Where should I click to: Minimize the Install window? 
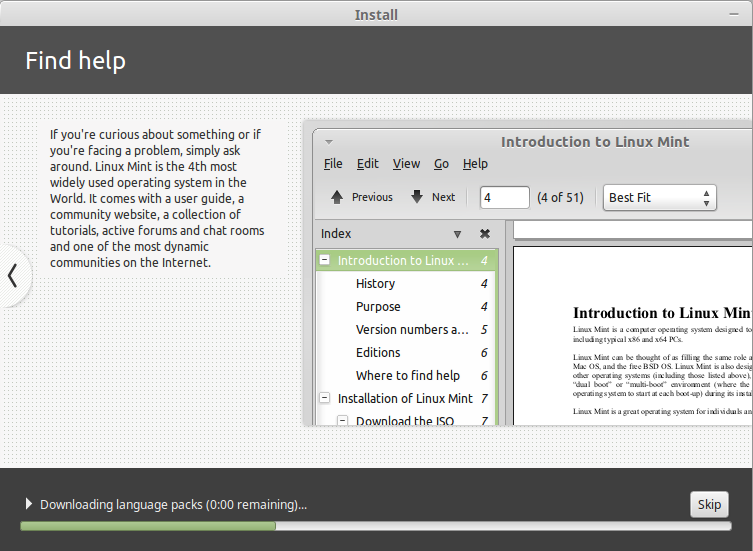(x=733, y=14)
